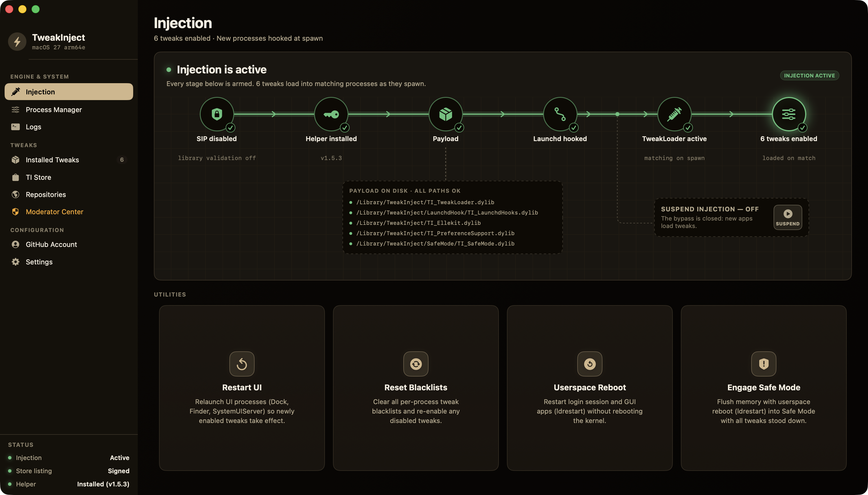Click the shopping bag icon beside TI Store

(x=15, y=177)
